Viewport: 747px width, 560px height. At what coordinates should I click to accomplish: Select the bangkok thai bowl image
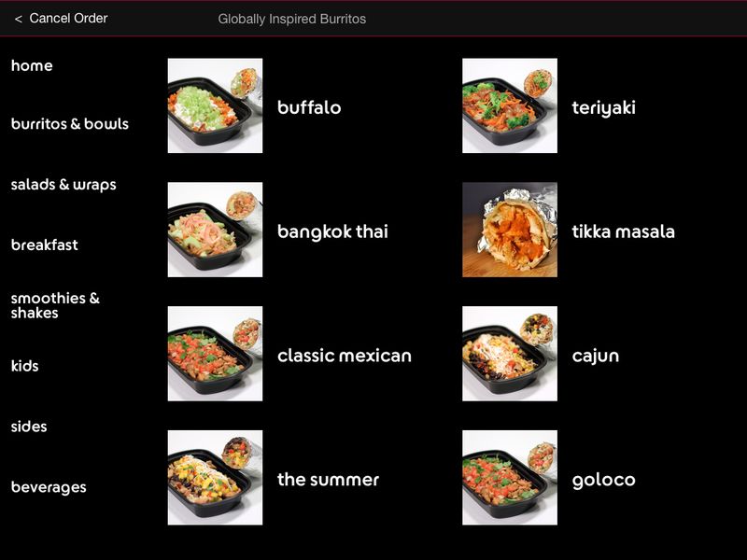pos(215,230)
